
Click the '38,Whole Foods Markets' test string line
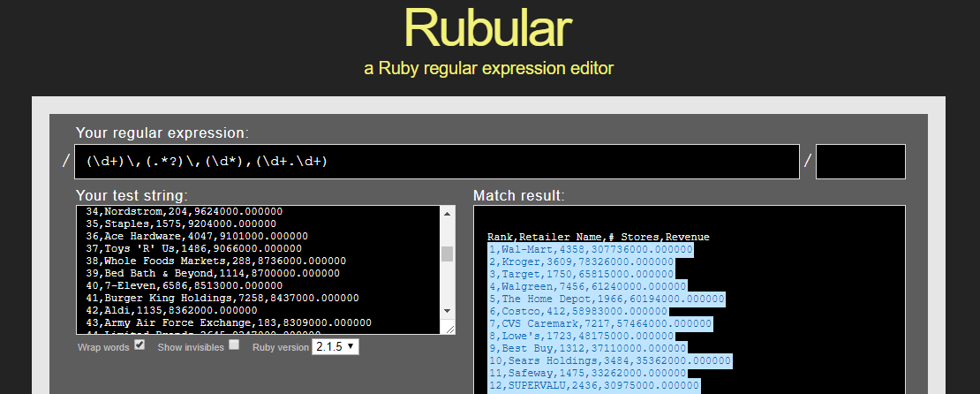click(216, 261)
